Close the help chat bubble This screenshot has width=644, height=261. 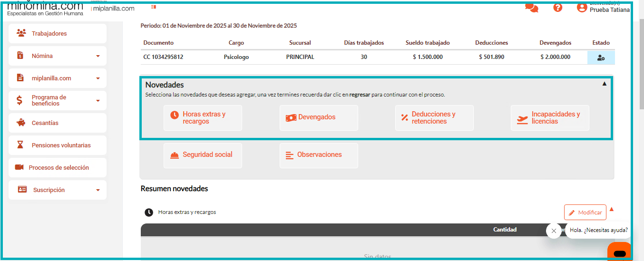554,231
